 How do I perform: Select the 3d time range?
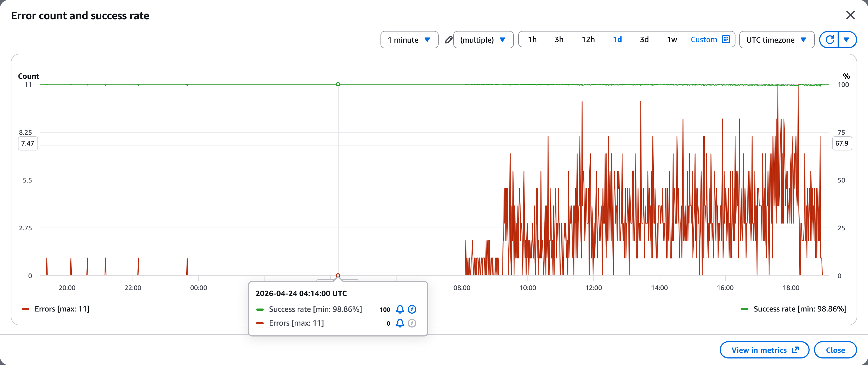pos(644,39)
